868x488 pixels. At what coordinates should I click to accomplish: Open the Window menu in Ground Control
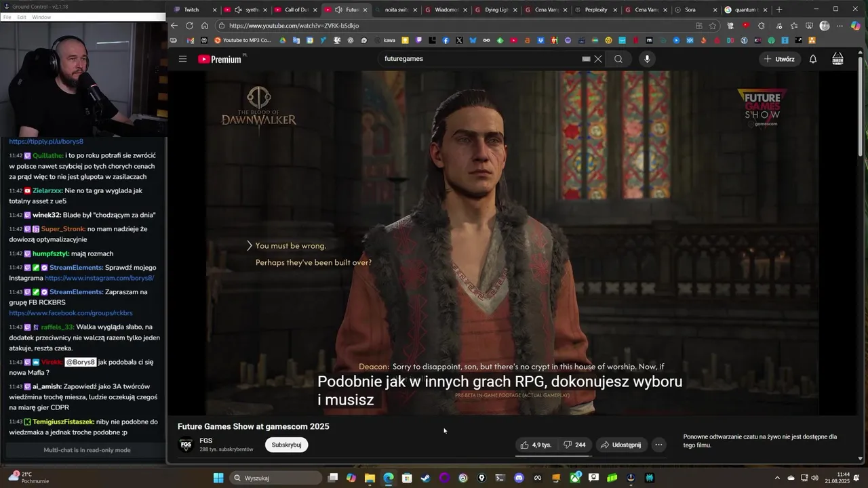tap(41, 17)
